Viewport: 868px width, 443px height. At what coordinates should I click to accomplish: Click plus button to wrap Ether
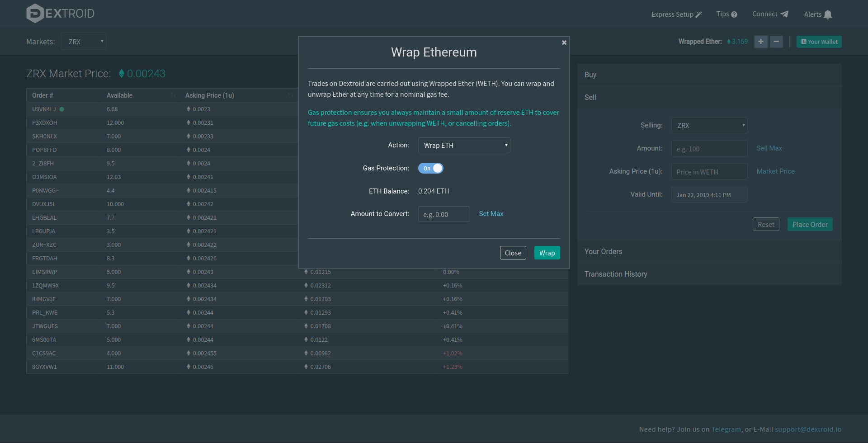(x=761, y=42)
